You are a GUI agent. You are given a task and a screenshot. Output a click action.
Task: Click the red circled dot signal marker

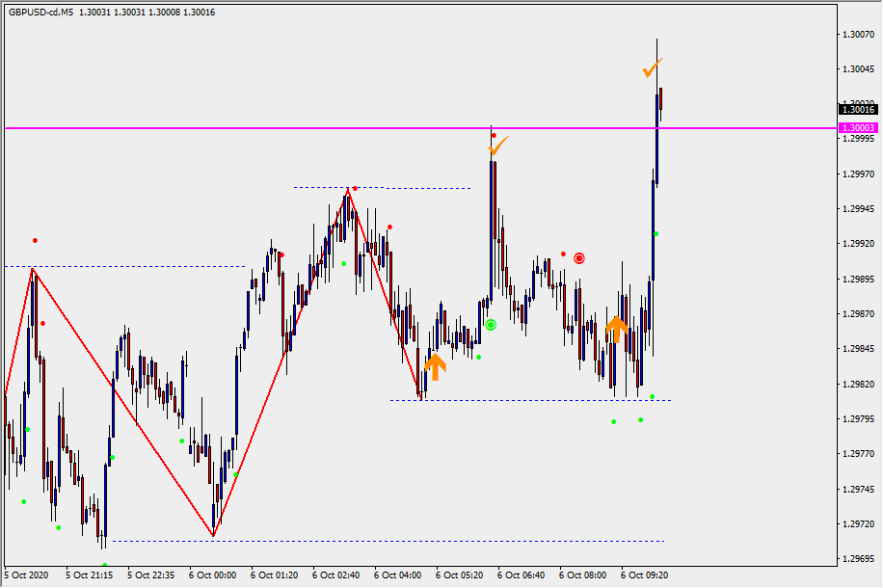578,258
